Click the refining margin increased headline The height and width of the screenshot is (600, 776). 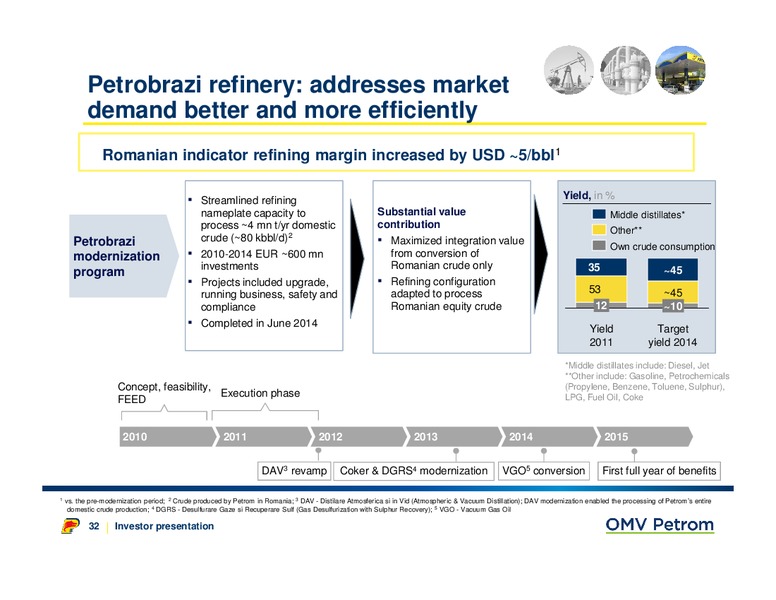pos(331,155)
